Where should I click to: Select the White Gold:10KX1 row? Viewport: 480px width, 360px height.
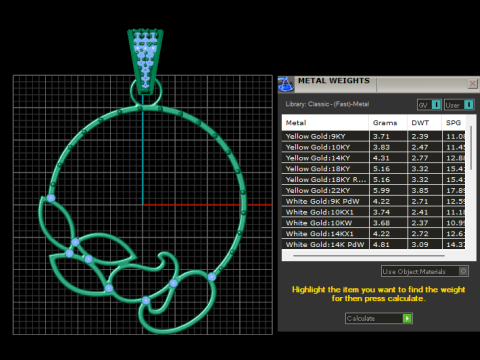374,212
